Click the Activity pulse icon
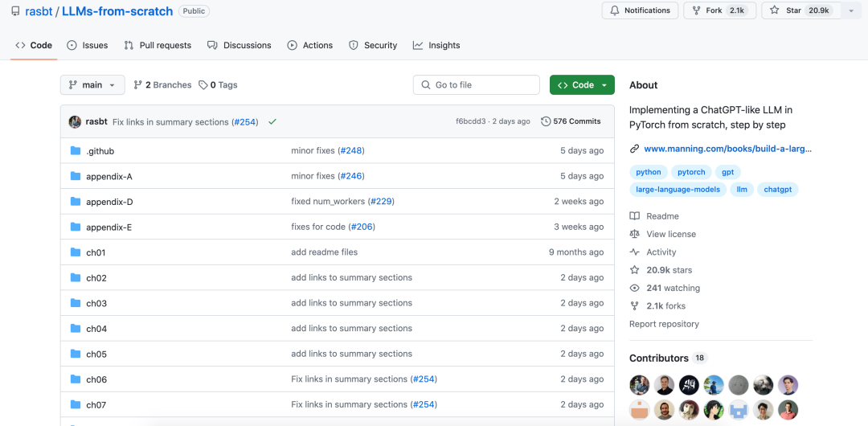 (x=634, y=252)
